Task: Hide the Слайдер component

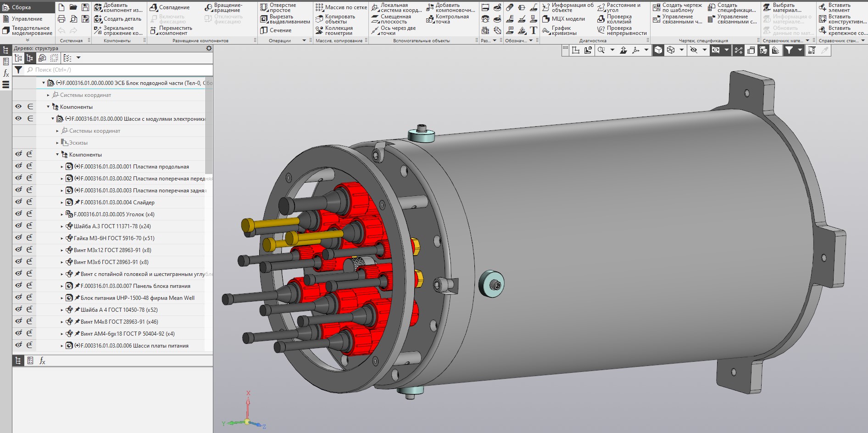Action: coord(18,202)
